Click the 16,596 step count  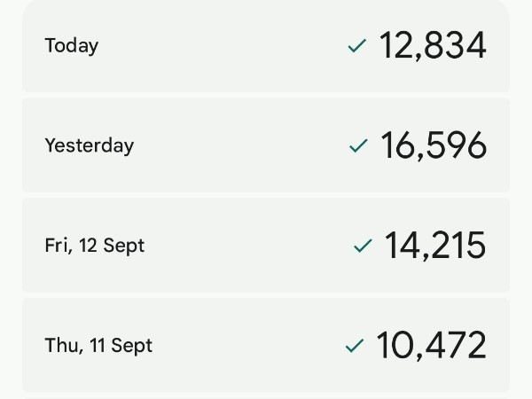point(433,146)
